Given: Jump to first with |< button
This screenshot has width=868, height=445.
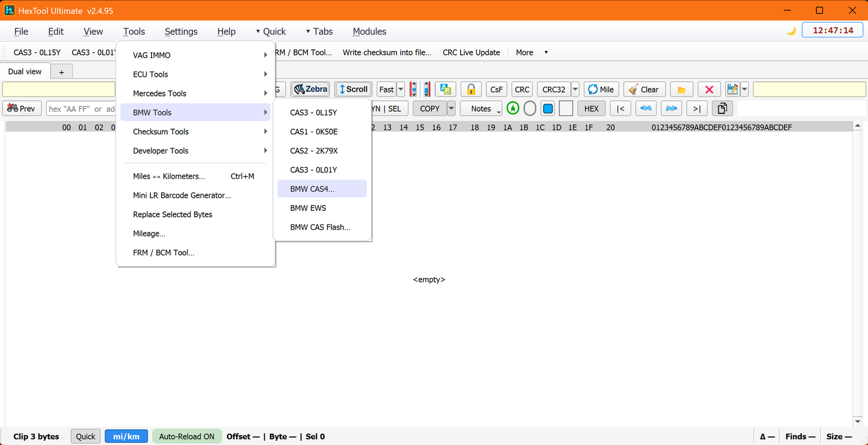Looking at the screenshot, I should 621,108.
